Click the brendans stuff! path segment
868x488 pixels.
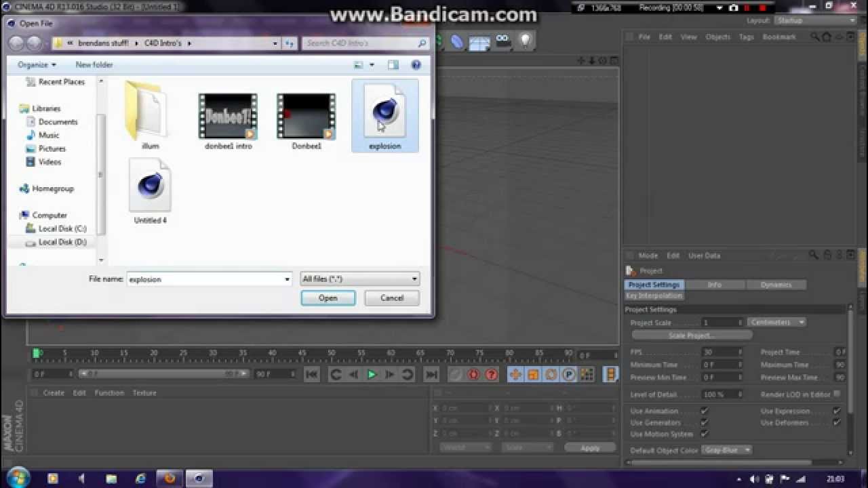pyautogui.click(x=102, y=43)
